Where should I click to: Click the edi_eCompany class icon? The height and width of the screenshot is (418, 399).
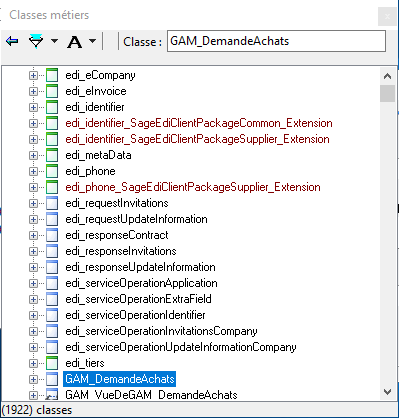[x=52, y=75]
